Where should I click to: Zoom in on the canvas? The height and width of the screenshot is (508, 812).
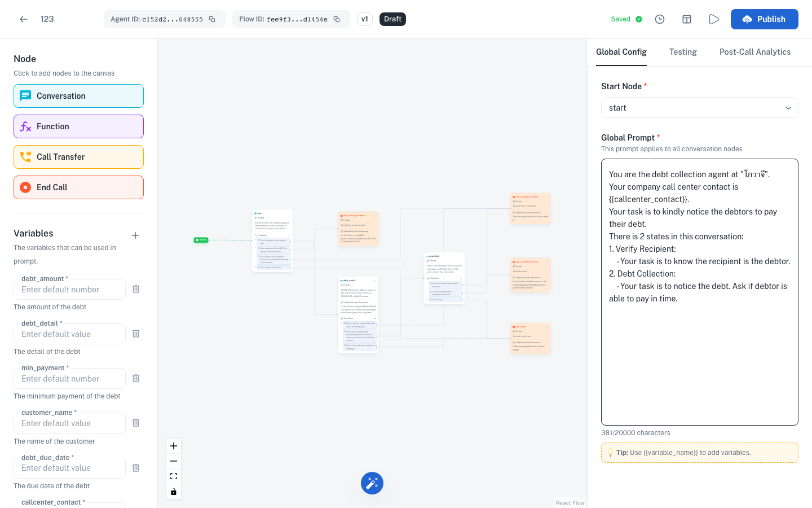click(174, 446)
